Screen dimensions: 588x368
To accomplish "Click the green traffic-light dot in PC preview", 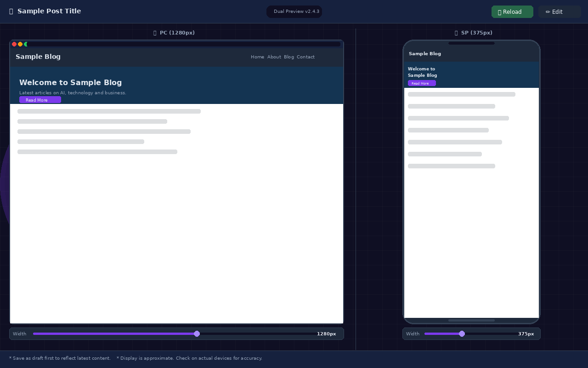I will point(26,44).
